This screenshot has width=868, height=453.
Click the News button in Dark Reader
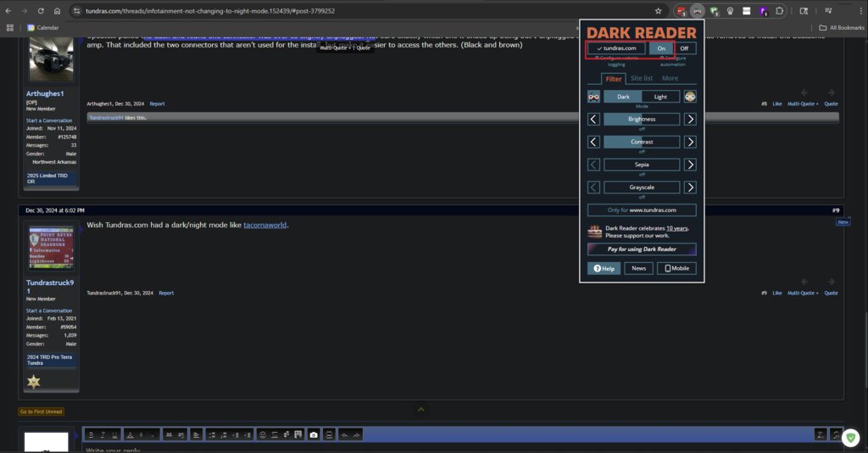tap(639, 269)
